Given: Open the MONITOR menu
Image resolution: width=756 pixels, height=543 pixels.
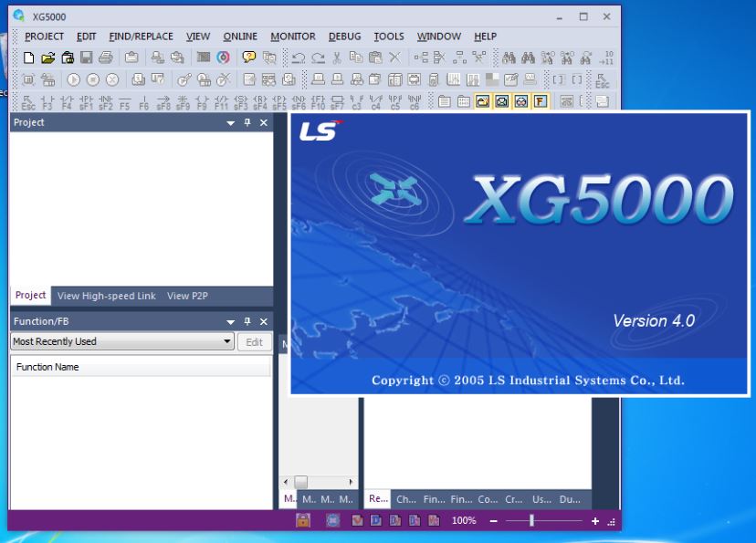Looking at the screenshot, I should click(293, 37).
